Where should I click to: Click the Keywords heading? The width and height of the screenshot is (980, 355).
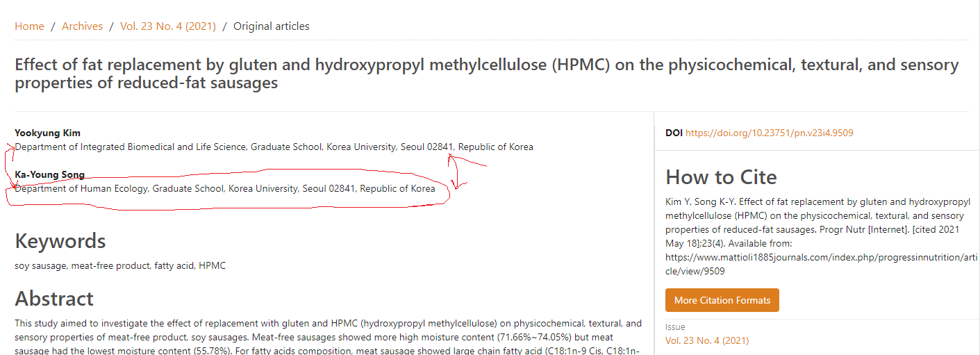pos(60,241)
